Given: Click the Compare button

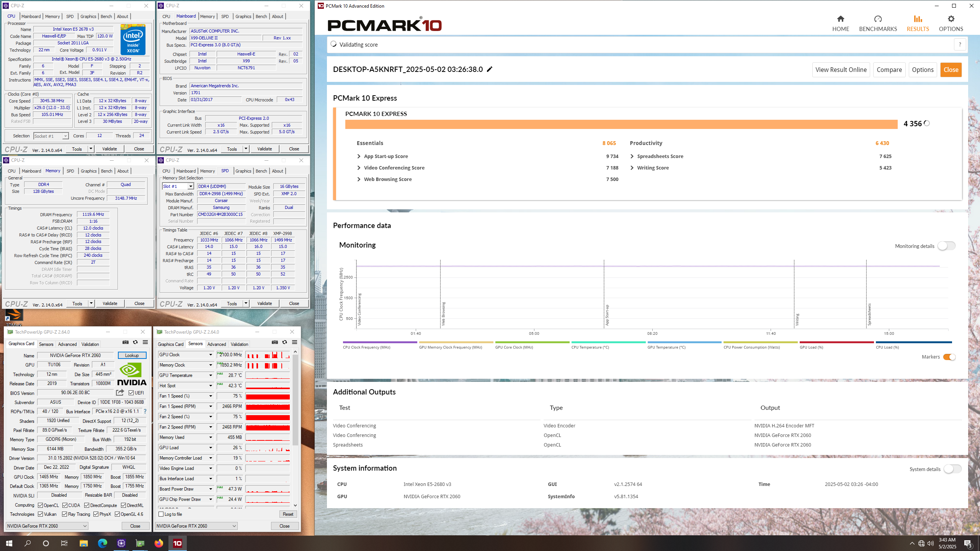Looking at the screenshot, I should [889, 70].
